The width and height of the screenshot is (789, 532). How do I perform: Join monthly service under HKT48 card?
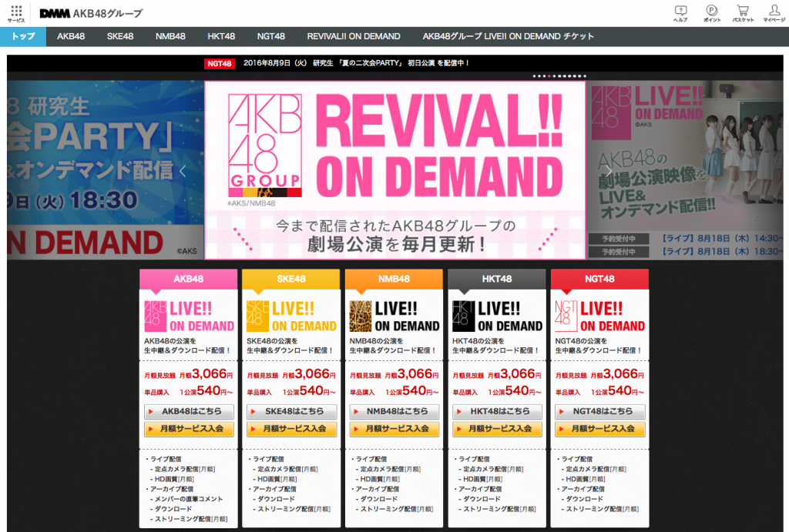[497, 429]
